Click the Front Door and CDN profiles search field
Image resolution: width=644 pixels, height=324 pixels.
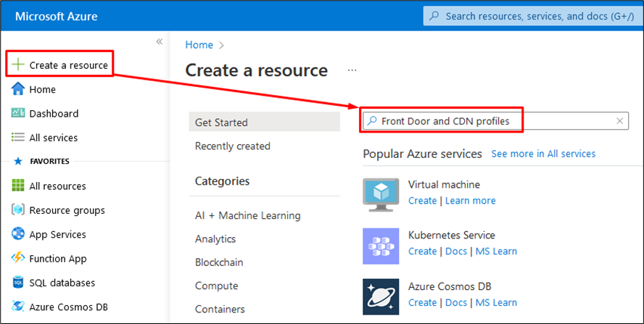495,121
